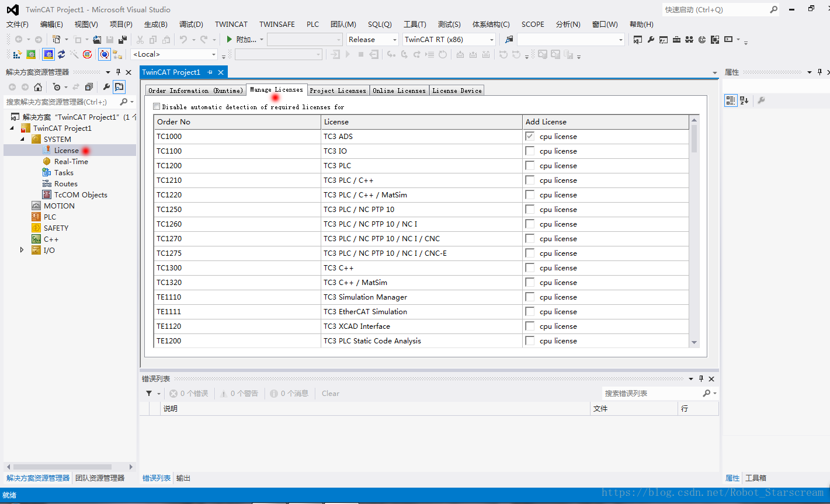830x504 pixels.
Task: Click TwinCAT Scan magic wand icon
Action: coord(74,54)
